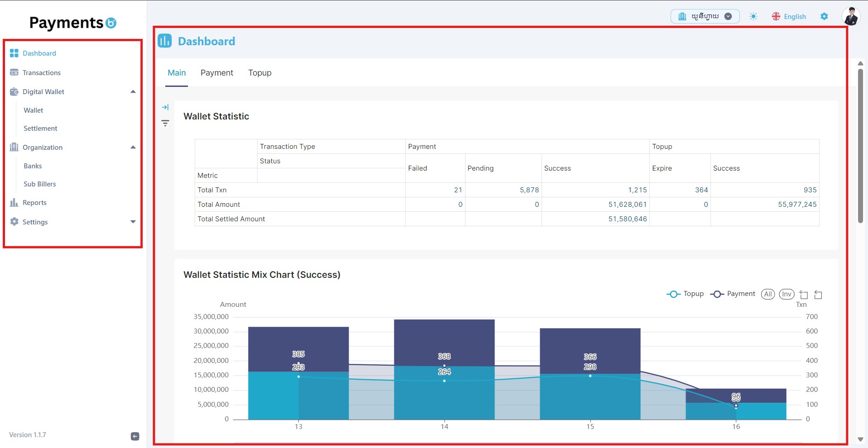Expand the Settings menu

coord(133,222)
